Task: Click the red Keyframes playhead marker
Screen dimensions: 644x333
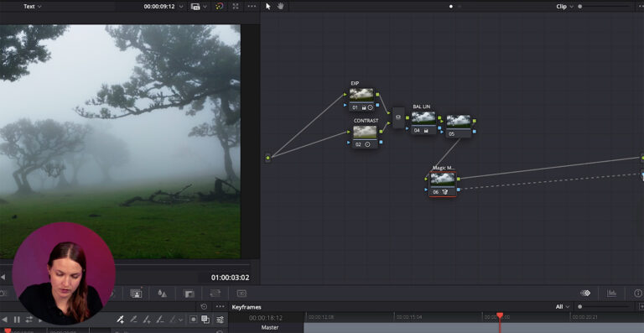Action: pos(500,315)
